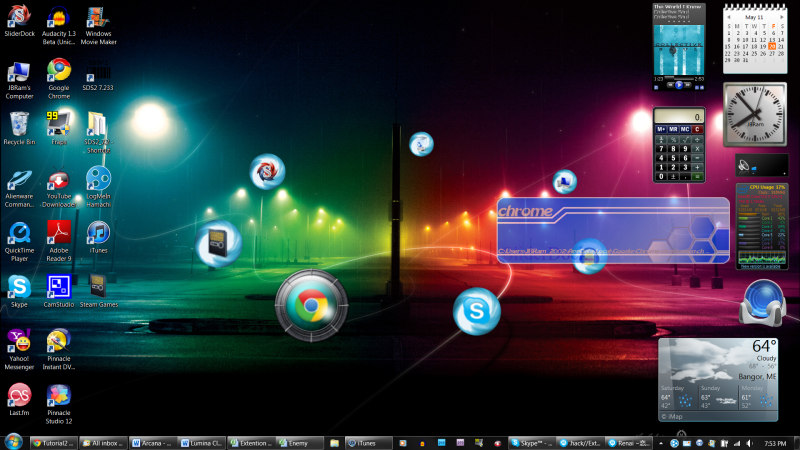Screen dimensions: 800x450
Task: Launch Last.fm desktop shortcut
Action: pos(19,399)
